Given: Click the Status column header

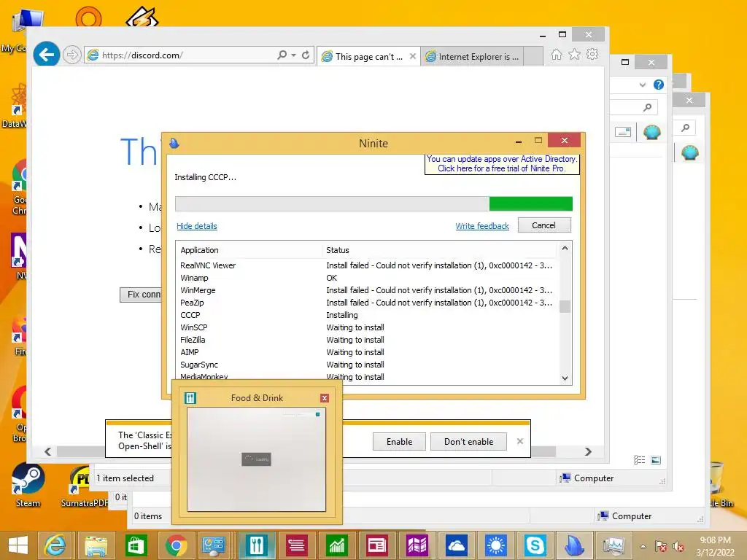Looking at the screenshot, I should pyautogui.click(x=439, y=250).
